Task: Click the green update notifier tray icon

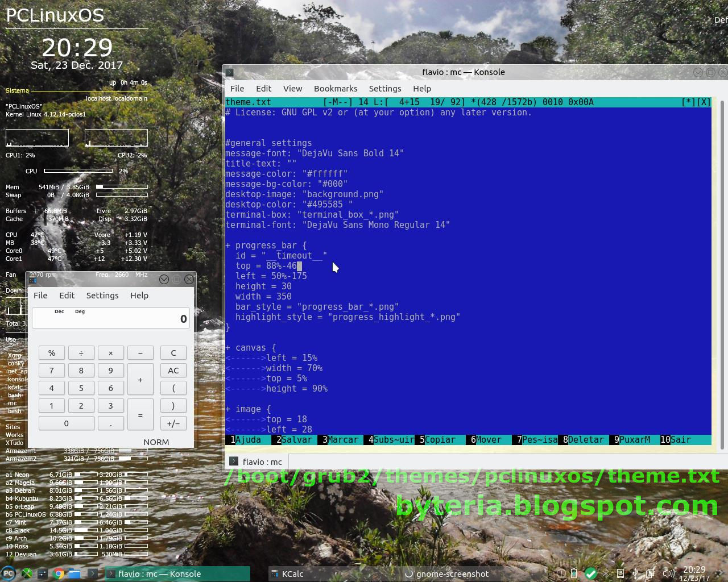Action: pos(590,573)
